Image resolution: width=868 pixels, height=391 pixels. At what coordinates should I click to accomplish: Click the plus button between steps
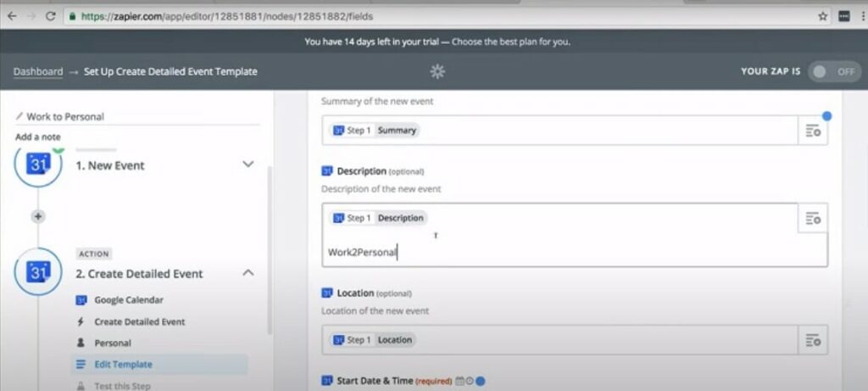tap(37, 216)
